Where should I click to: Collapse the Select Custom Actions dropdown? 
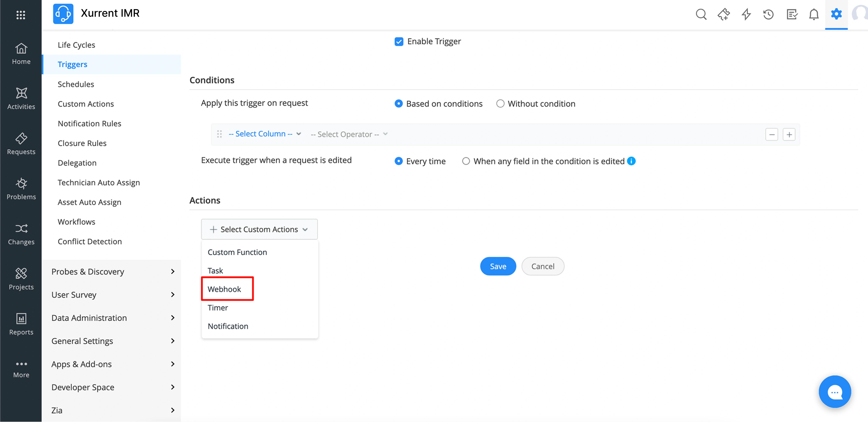[x=259, y=229]
